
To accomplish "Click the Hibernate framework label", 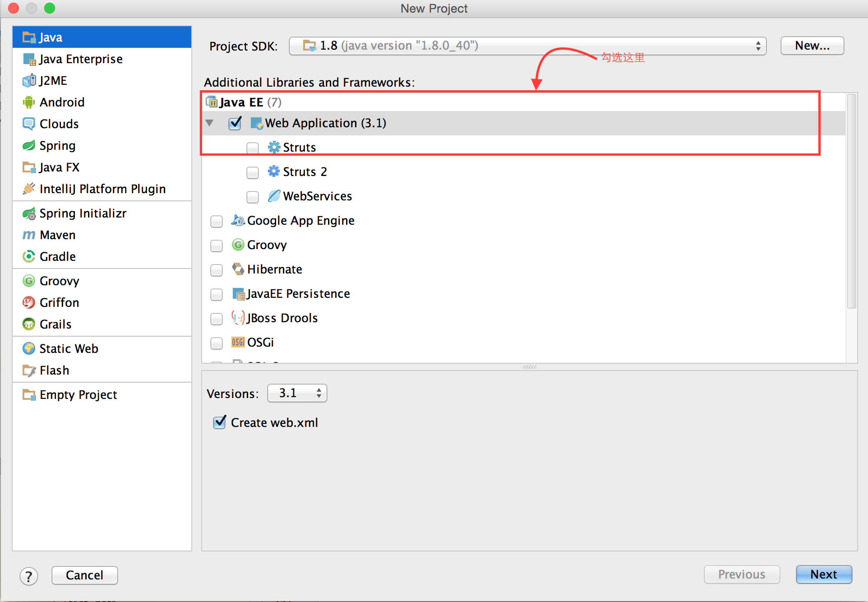I will coord(274,269).
